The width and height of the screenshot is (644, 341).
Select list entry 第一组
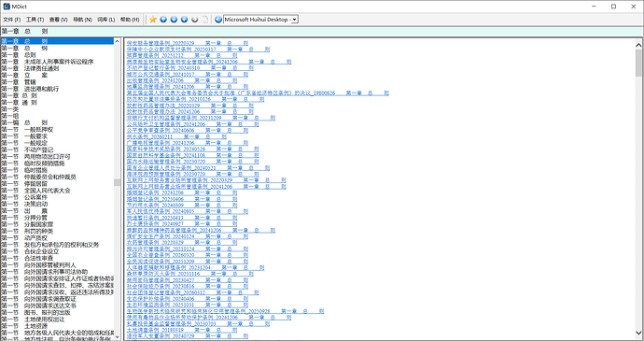[57, 116]
